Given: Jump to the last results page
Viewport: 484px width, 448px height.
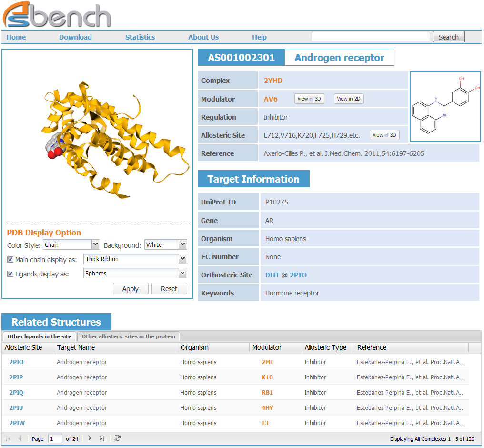Looking at the screenshot, I should (x=101, y=438).
